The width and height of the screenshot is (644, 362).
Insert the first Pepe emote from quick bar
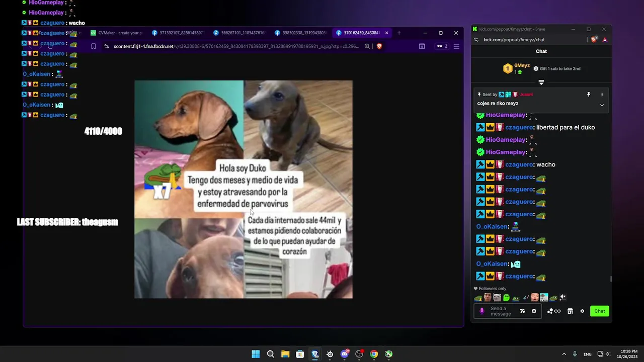pyautogui.click(x=478, y=298)
